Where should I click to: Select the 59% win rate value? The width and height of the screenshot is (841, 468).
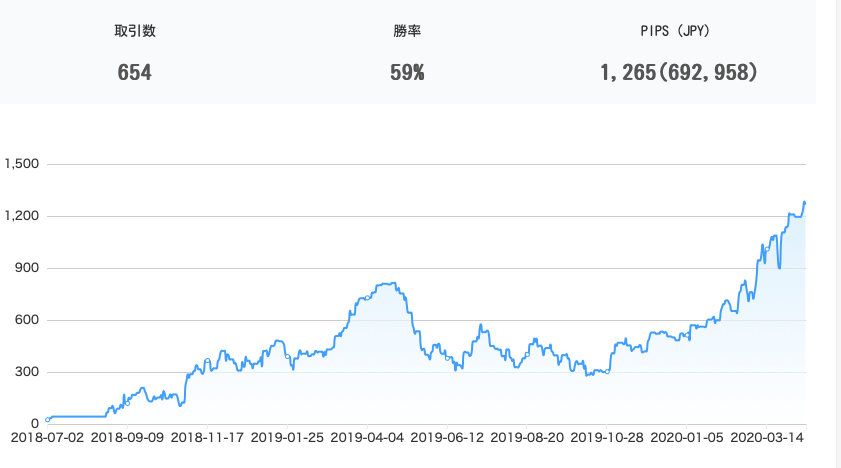coord(407,72)
